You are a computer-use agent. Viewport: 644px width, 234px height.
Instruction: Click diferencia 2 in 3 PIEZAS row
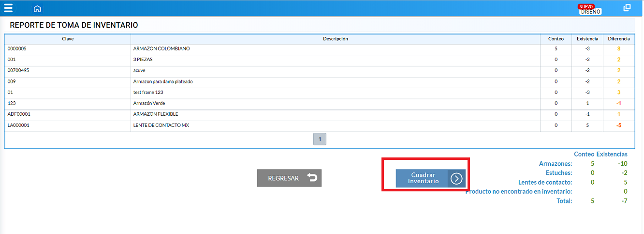point(619,60)
